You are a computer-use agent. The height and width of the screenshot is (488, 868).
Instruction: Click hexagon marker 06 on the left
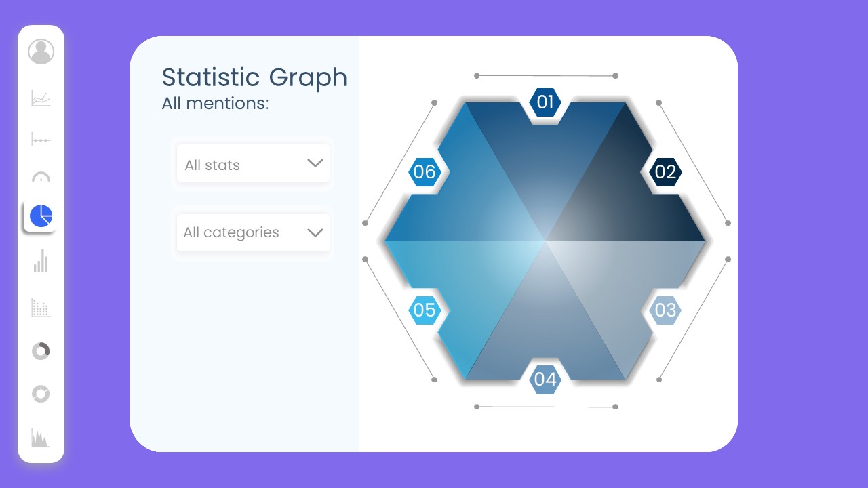[425, 171]
